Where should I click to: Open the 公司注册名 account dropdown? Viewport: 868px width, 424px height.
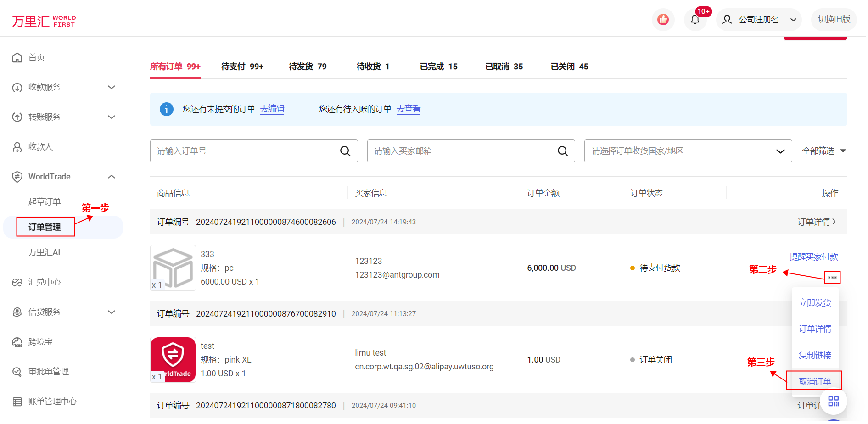point(760,20)
